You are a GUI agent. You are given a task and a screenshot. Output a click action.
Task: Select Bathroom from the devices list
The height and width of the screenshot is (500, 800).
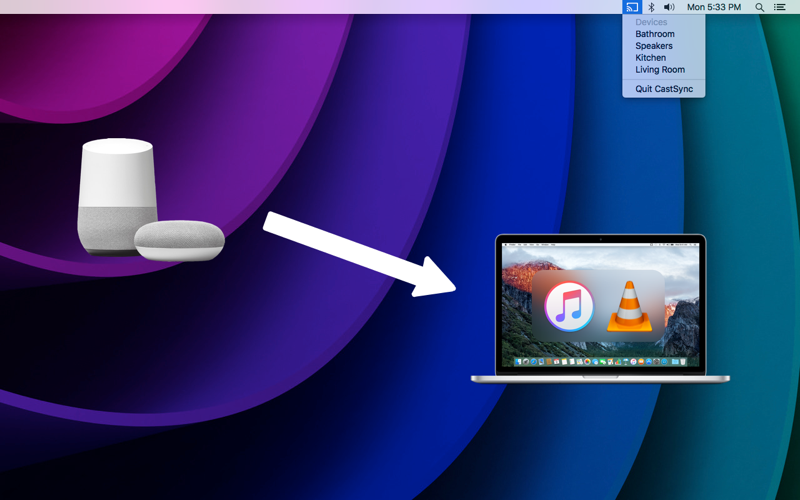click(x=655, y=34)
